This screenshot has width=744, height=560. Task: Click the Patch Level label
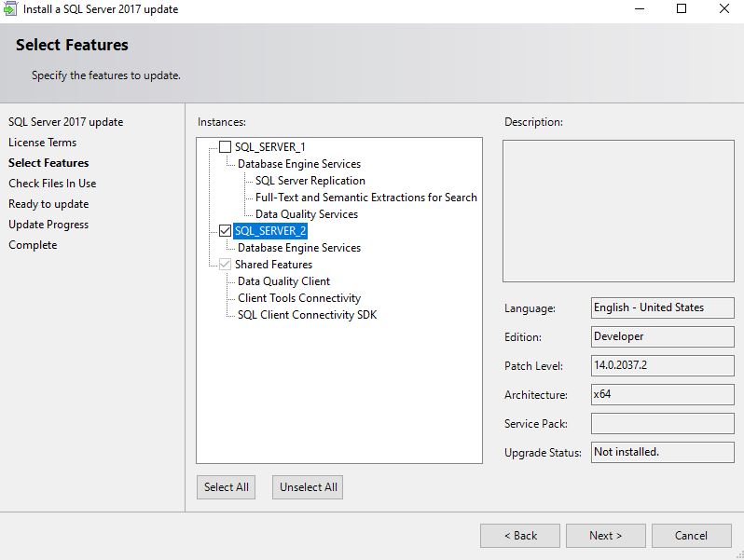tap(533, 366)
